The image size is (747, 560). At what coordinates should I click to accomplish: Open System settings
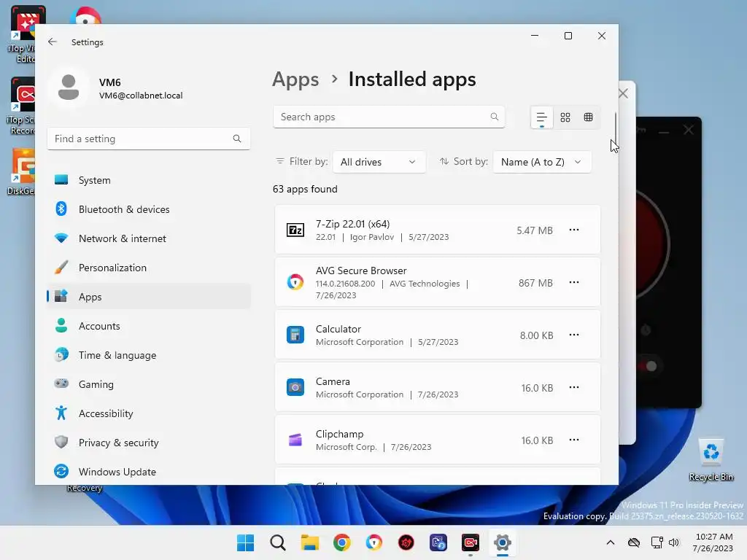[x=149, y=180]
